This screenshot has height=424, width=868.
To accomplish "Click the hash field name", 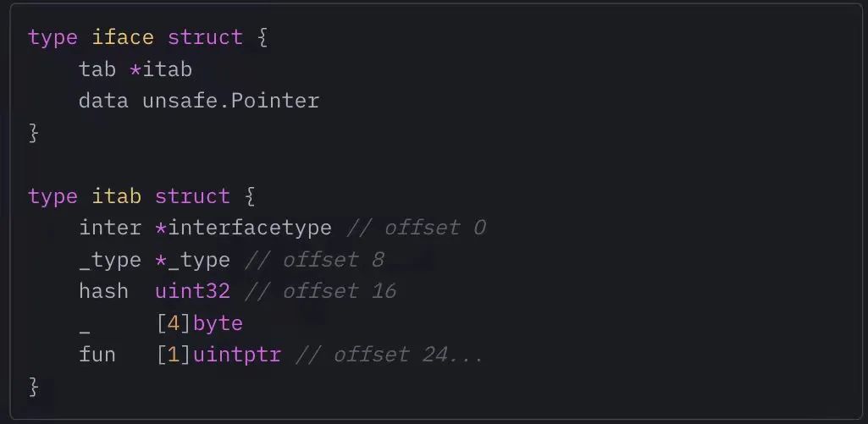I will tap(103, 291).
